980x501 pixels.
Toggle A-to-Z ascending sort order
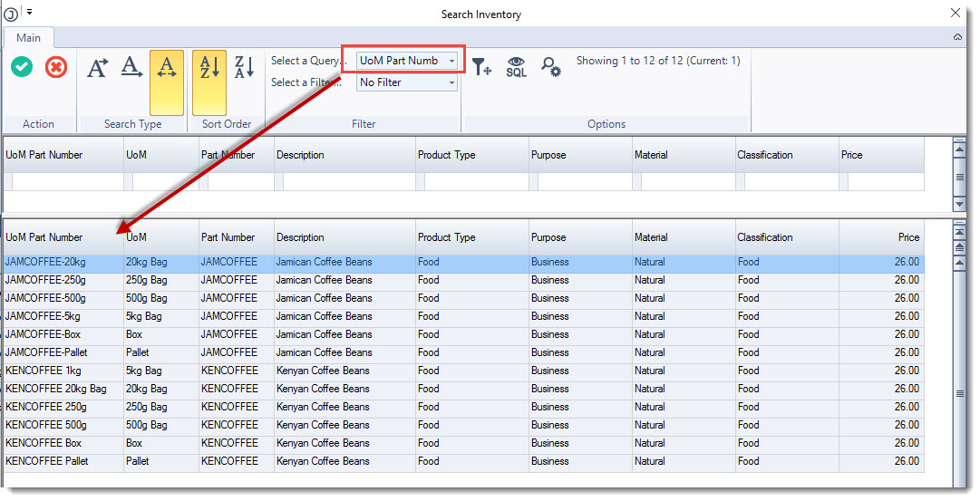[x=209, y=82]
